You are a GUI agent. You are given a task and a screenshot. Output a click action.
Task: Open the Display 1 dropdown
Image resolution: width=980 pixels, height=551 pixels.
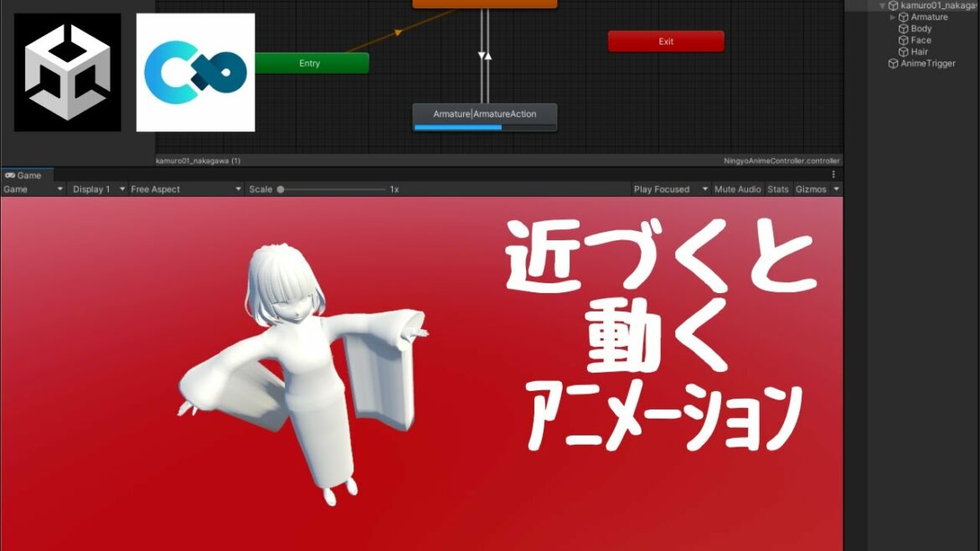point(98,189)
